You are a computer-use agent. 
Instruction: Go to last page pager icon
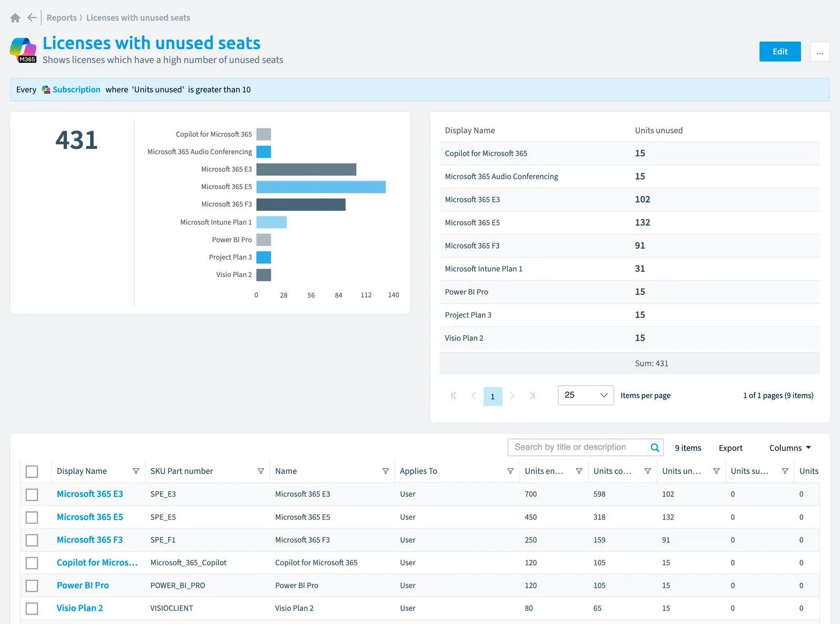tap(532, 396)
